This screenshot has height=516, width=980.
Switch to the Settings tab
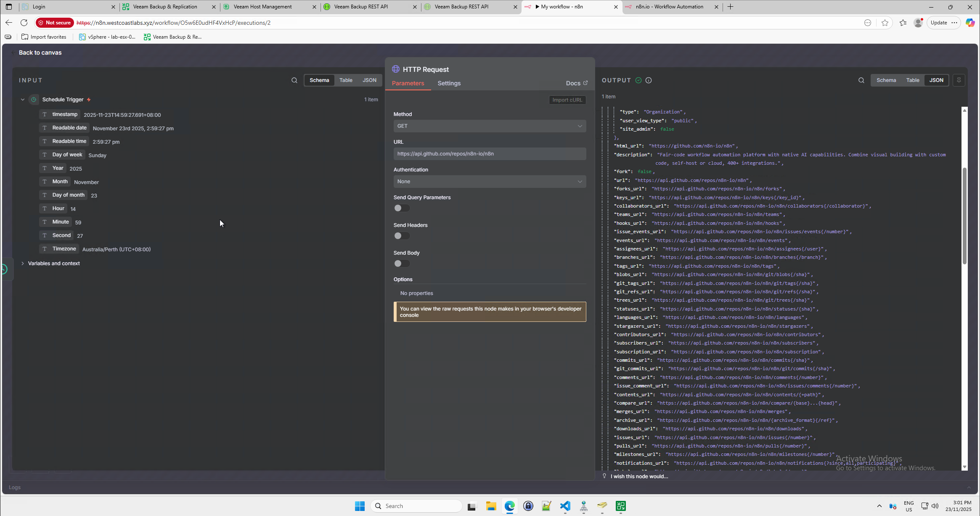click(449, 83)
